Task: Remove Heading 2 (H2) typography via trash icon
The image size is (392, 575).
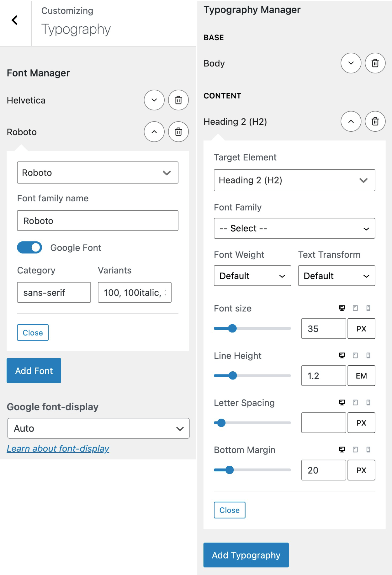Action: tap(375, 121)
